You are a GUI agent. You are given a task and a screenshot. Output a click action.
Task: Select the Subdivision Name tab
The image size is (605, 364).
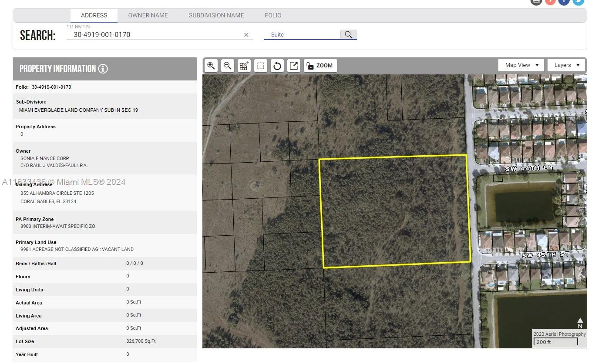coord(216,15)
